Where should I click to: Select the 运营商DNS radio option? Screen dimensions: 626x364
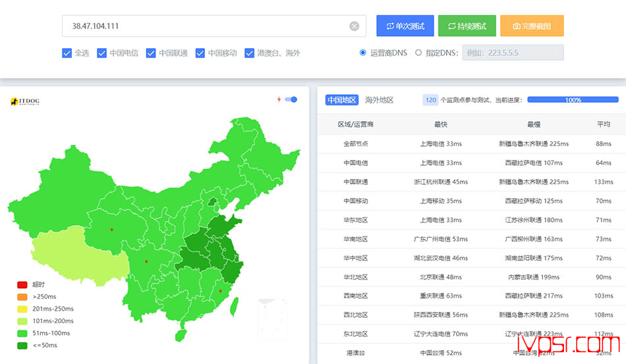tap(363, 53)
